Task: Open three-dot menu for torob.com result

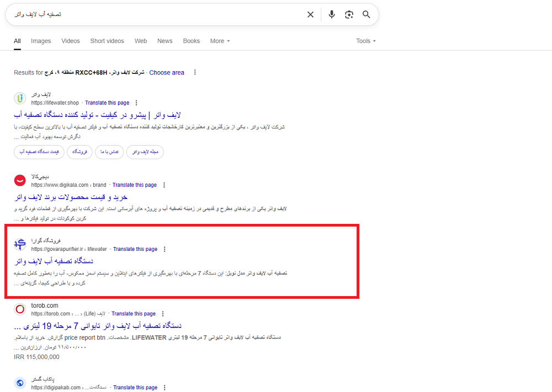Action: (163, 314)
